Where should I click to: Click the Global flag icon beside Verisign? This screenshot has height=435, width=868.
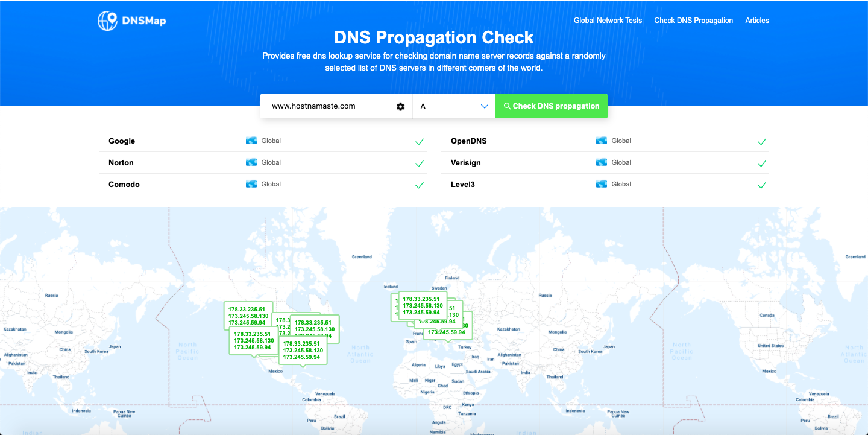pyautogui.click(x=602, y=162)
